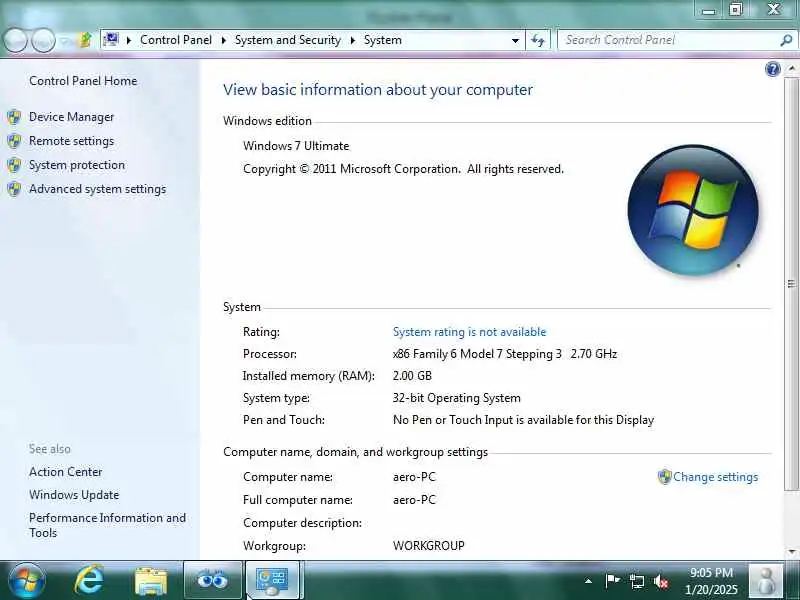Go to Control Panel Home
This screenshot has height=600, width=800.
coord(83,81)
